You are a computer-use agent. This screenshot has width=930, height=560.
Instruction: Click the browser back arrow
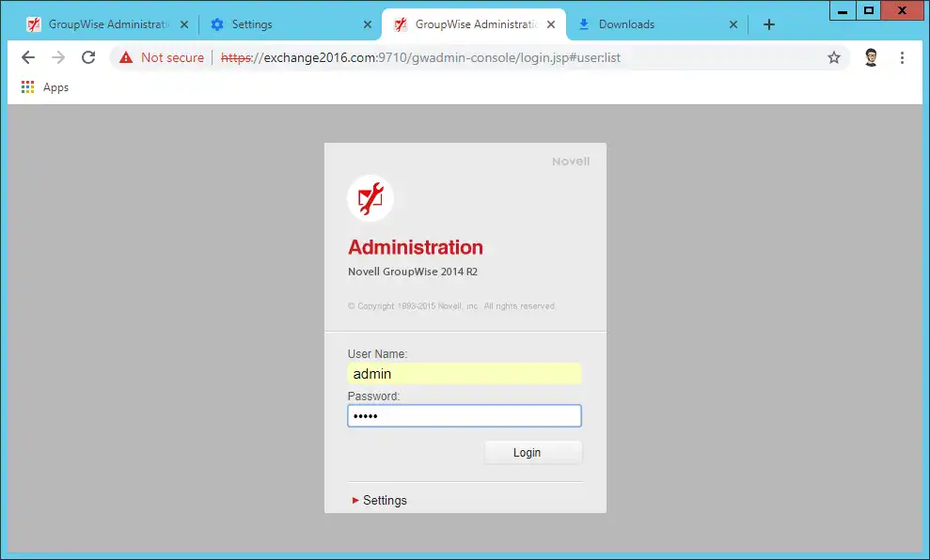pos(28,57)
